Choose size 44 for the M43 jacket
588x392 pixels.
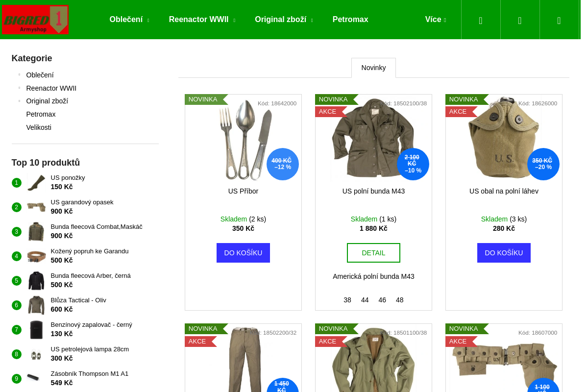pyautogui.click(x=365, y=300)
